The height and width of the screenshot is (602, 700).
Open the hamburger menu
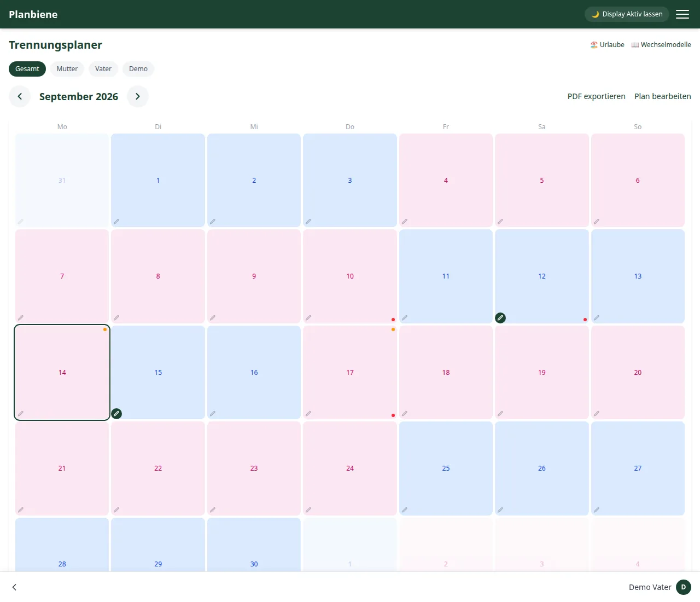point(682,14)
